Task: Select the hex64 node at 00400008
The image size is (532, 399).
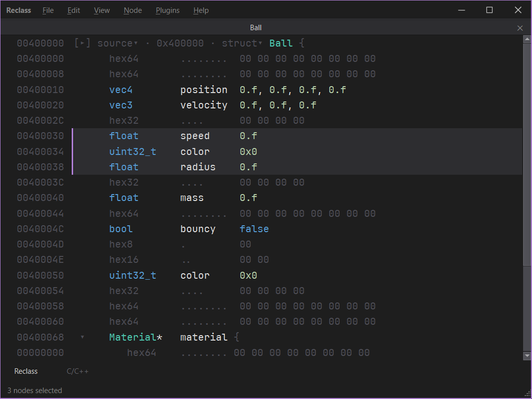Action: coord(124,74)
